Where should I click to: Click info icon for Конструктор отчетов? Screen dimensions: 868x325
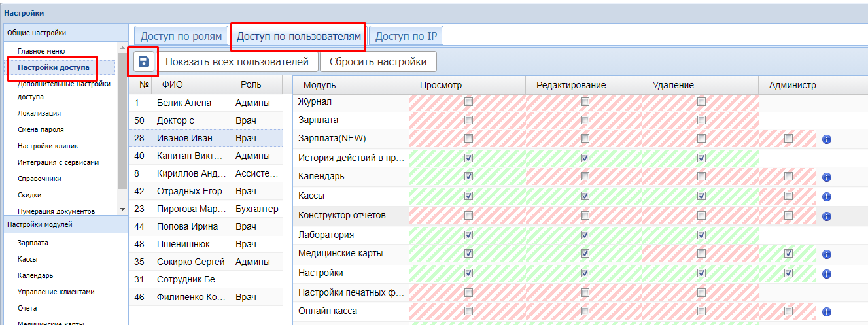click(x=826, y=216)
